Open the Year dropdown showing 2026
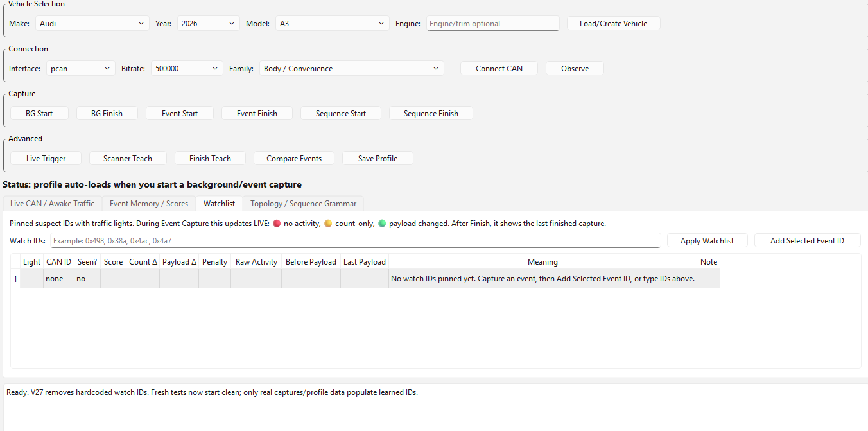 [208, 24]
